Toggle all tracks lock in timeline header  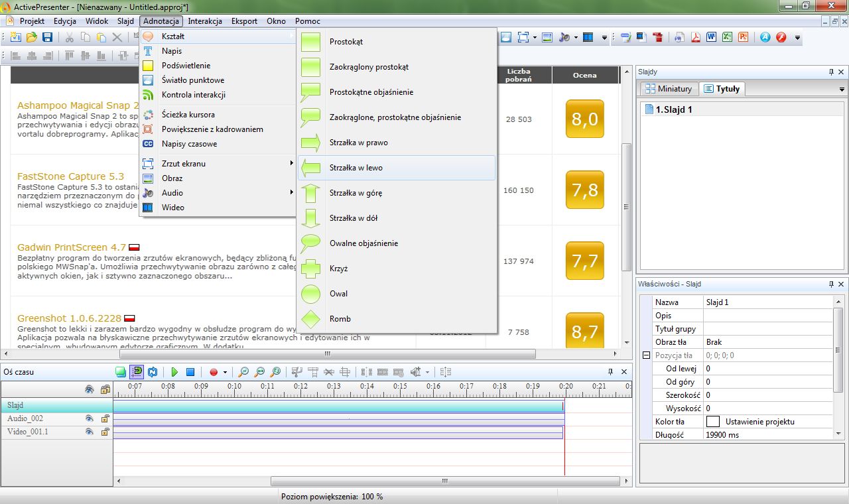105,389
